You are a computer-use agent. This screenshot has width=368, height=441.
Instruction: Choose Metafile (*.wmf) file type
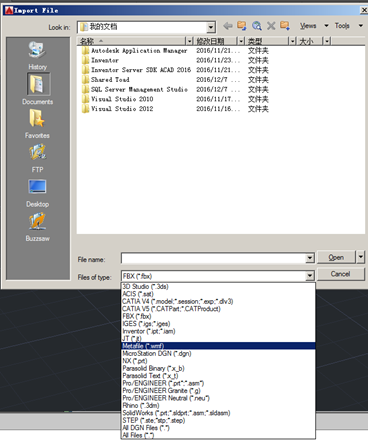click(x=218, y=346)
